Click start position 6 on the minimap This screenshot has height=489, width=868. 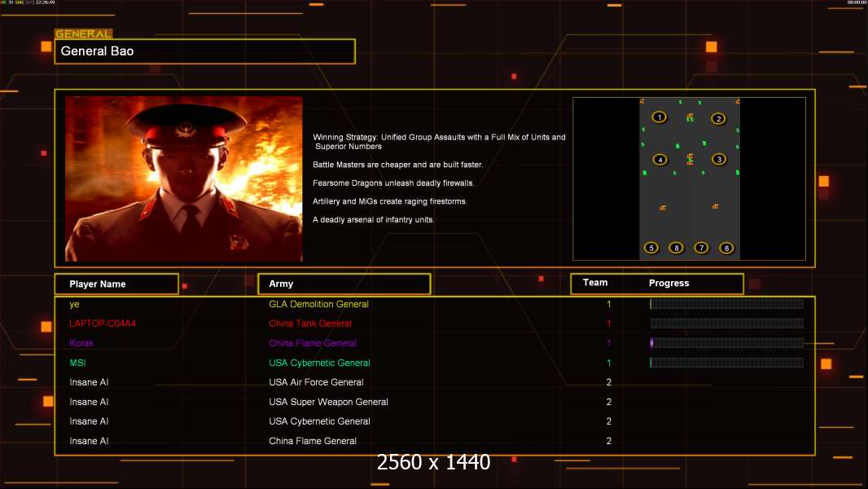(726, 248)
